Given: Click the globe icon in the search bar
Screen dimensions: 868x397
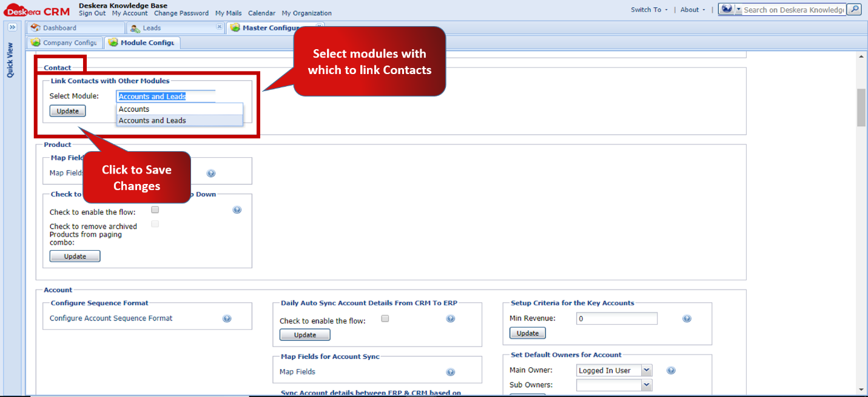Looking at the screenshot, I should 727,8.
